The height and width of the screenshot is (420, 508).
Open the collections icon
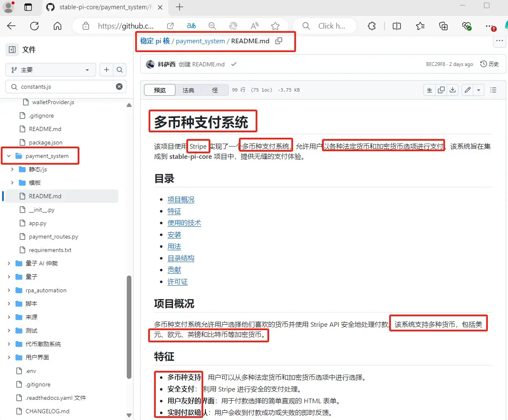(x=443, y=26)
